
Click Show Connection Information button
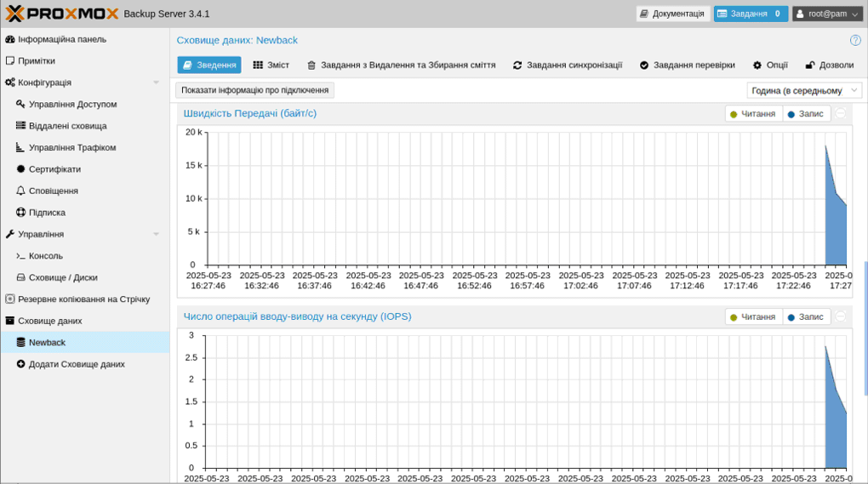point(254,90)
